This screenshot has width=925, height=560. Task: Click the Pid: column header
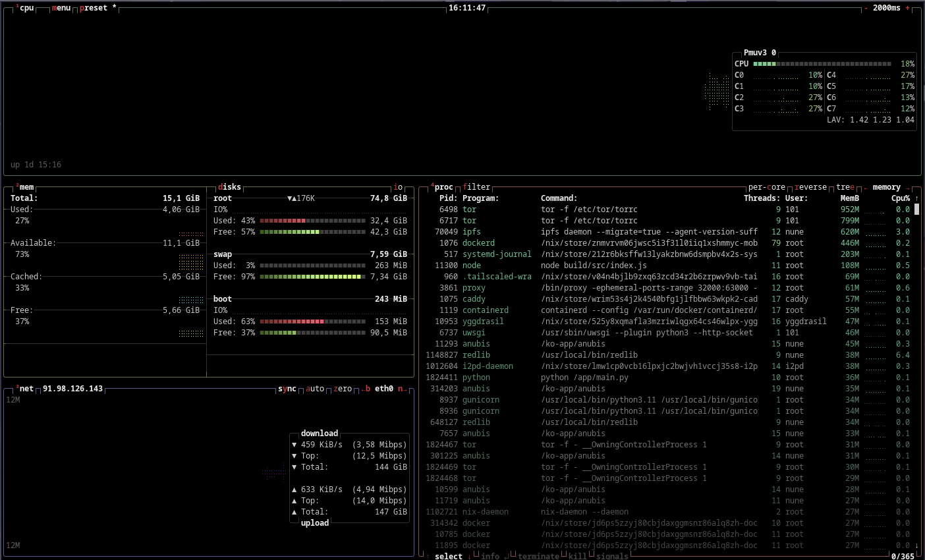click(x=449, y=198)
